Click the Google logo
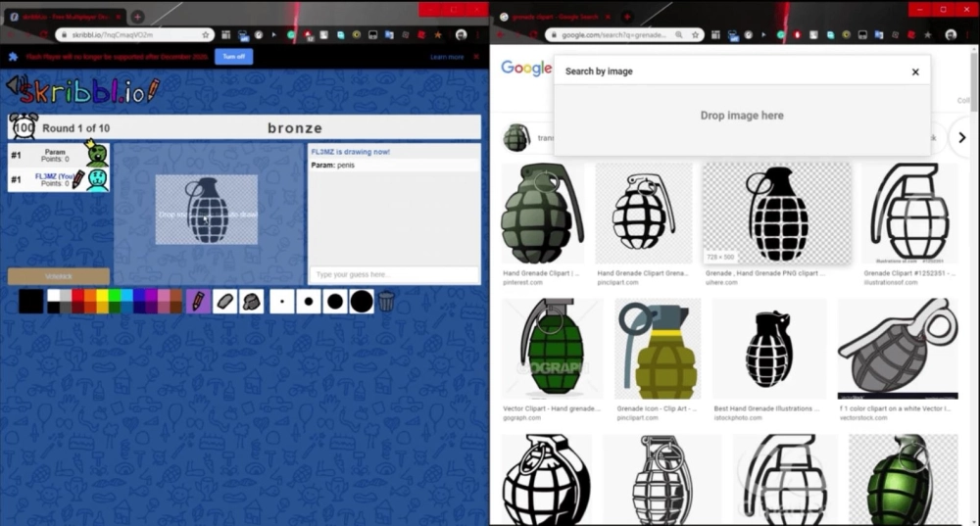The width and height of the screenshot is (980, 526). click(x=526, y=69)
